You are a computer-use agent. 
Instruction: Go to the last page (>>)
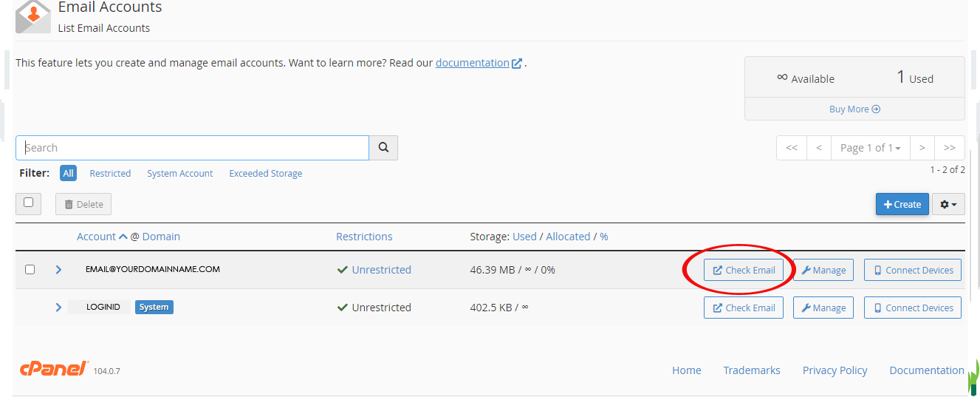pos(950,148)
